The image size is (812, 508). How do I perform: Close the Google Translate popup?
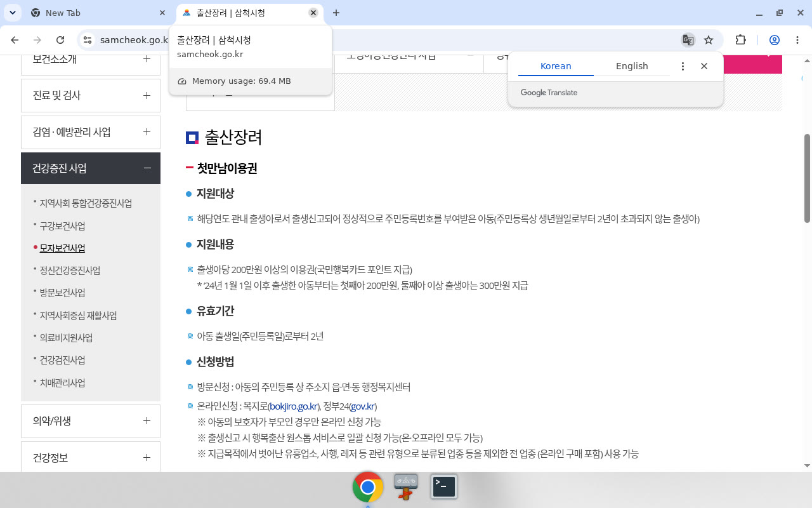click(704, 66)
